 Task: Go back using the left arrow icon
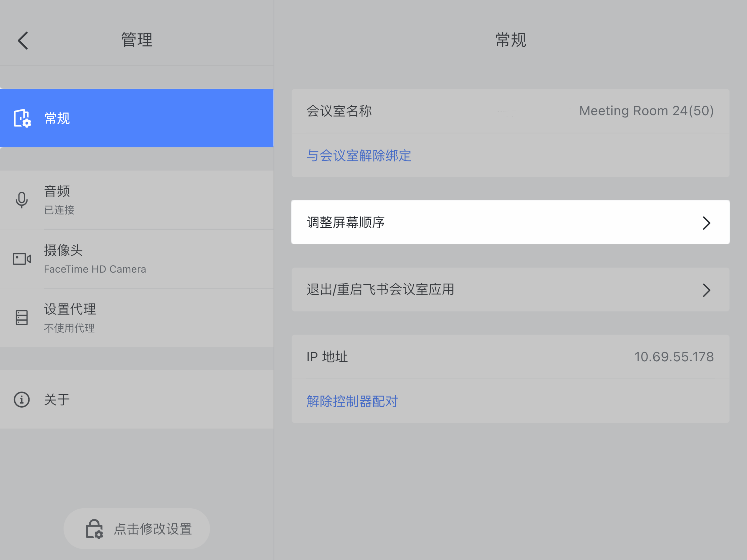23,41
